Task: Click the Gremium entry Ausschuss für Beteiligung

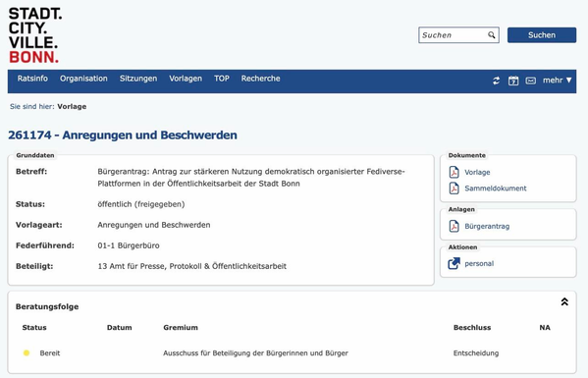Action: [255, 352]
